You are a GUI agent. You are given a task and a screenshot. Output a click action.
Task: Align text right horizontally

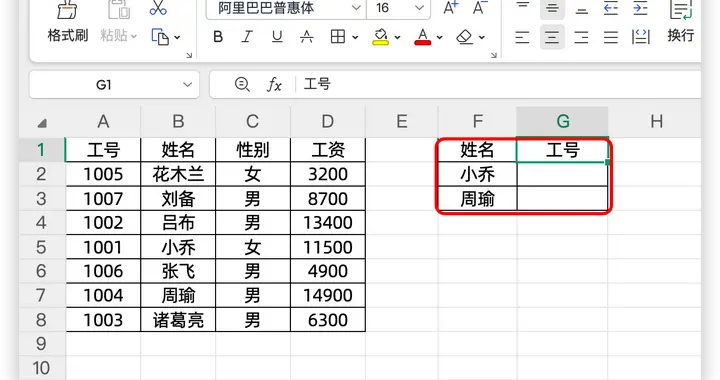tap(581, 37)
